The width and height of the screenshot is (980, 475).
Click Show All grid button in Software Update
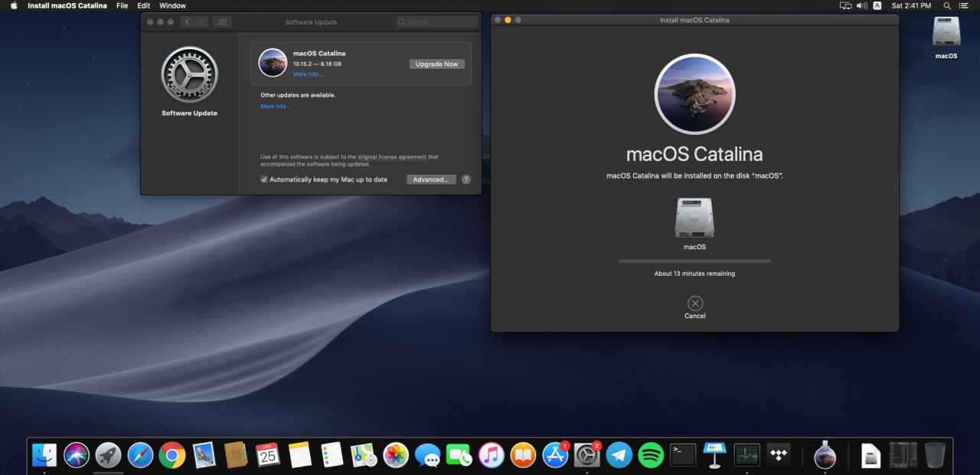222,22
